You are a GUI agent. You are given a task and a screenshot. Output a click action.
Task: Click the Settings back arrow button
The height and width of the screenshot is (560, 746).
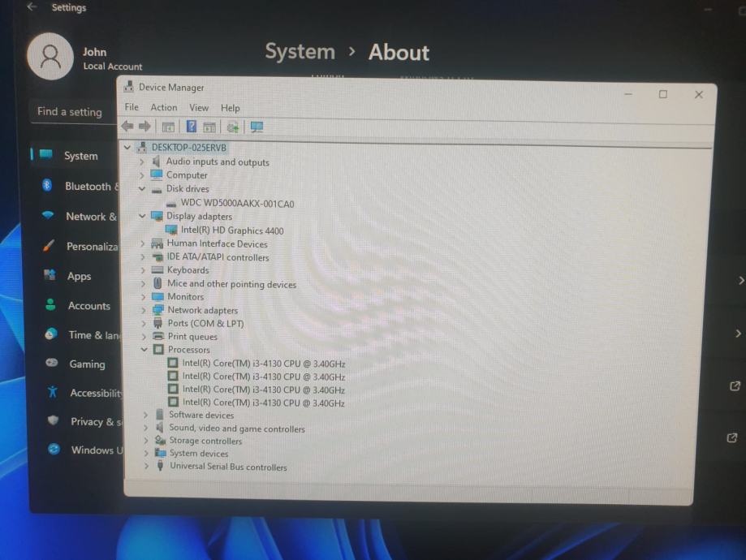click(32, 6)
